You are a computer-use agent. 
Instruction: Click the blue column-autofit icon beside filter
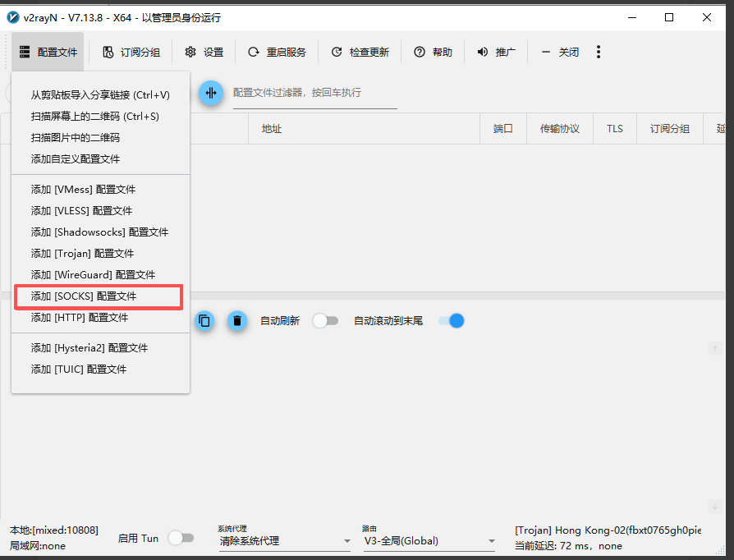click(211, 93)
